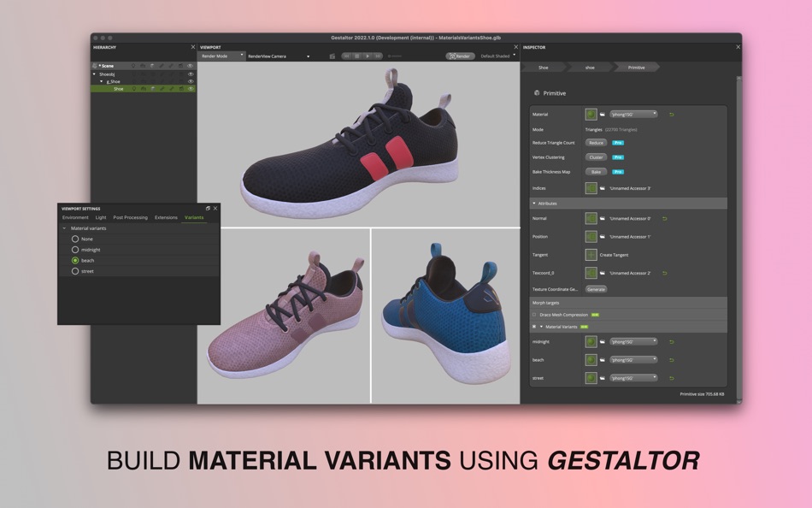The width and height of the screenshot is (812, 508).
Task: Click the Inspector vertical scrollbar
Action: [738, 239]
